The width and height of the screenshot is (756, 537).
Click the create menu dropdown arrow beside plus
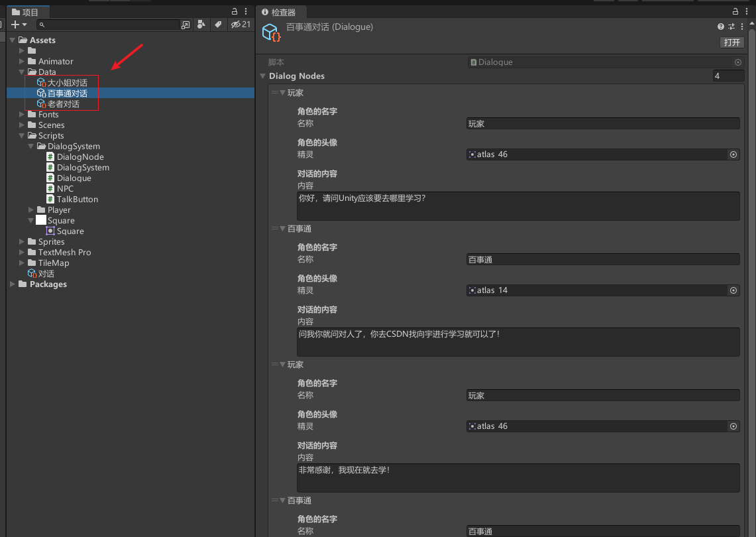pos(25,25)
